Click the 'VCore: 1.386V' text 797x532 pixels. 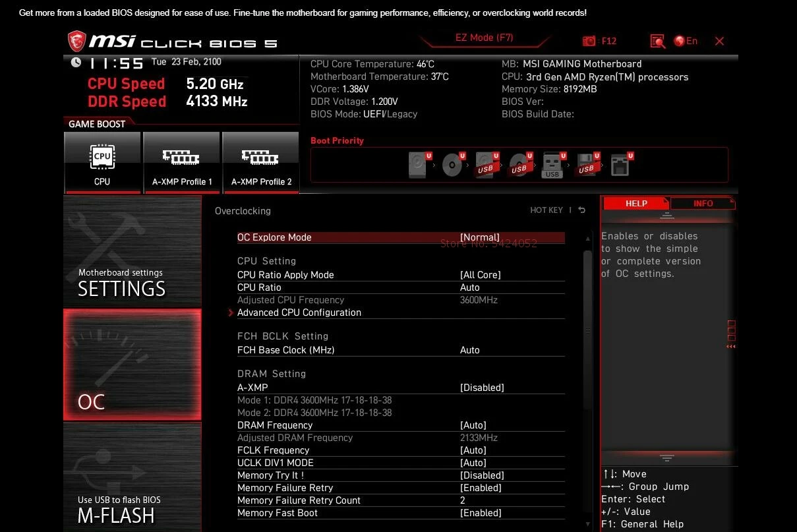(339, 89)
